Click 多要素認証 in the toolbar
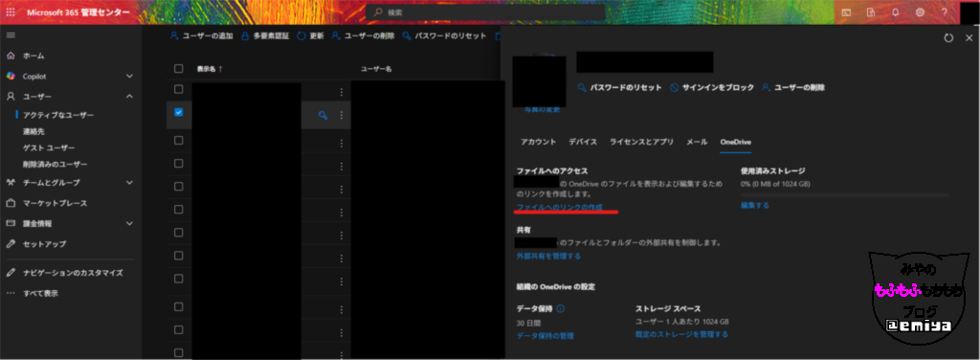Image resolution: width=980 pixels, height=360 pixels. (265, 35)
